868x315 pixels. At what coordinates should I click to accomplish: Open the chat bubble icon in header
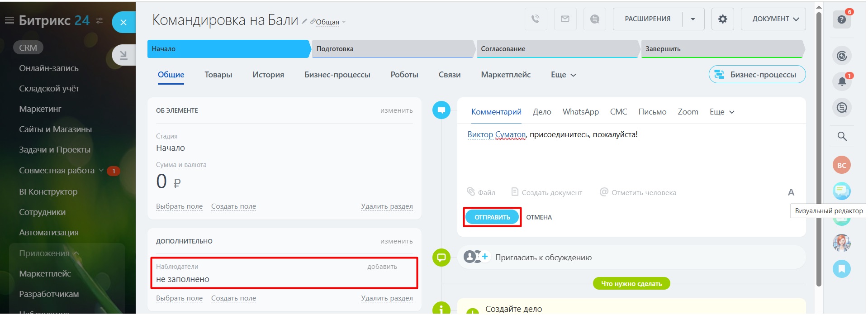pyautogui.click(x=595, y=19)
